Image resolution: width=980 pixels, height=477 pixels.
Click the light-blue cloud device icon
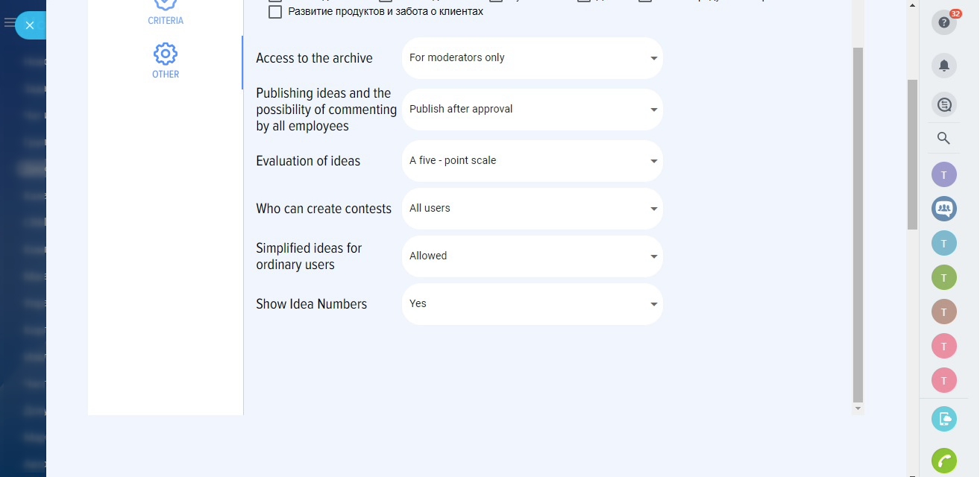coord(943,418)
